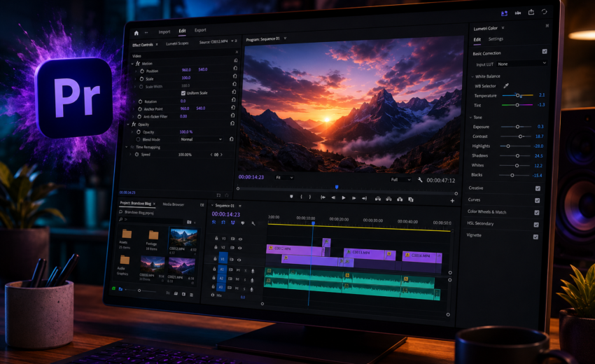
Task: Toggle Position animation stopwatch
Action: pyautogui.click(x=142, y=71)
